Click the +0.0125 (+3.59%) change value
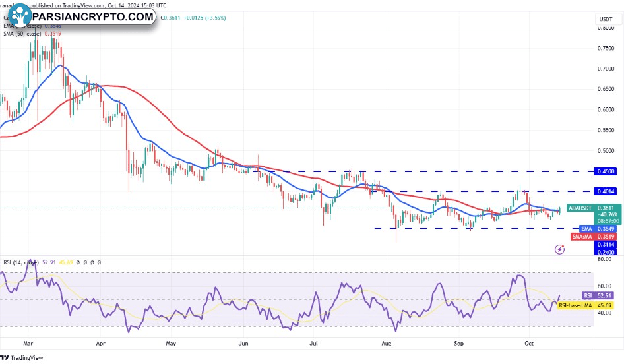The width and height of the screenshot is (624, 364). coord(204,18)
